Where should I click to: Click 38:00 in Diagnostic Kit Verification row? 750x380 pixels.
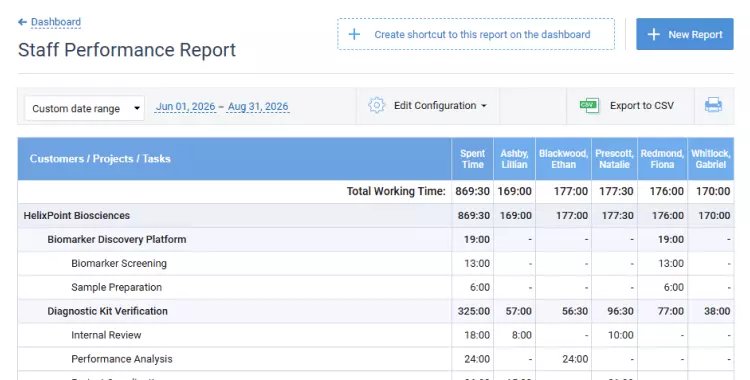(x=717, y=311)
